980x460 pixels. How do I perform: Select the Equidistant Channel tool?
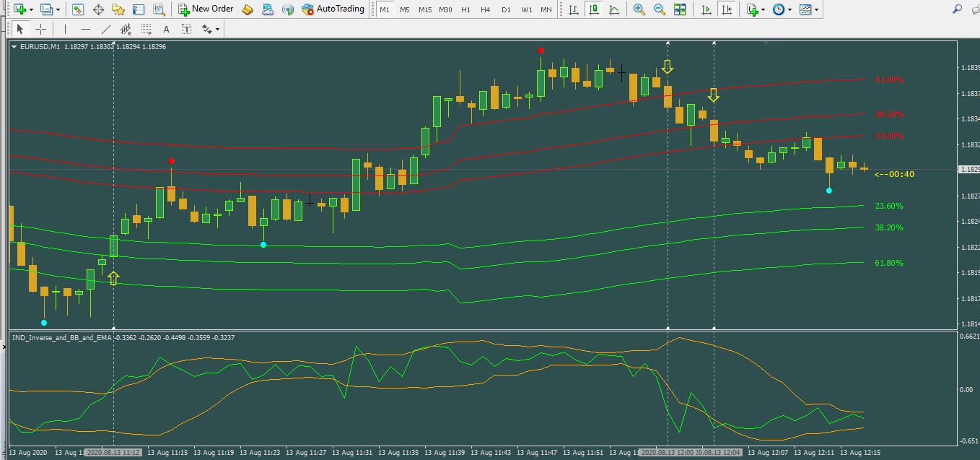pos(126,29)
